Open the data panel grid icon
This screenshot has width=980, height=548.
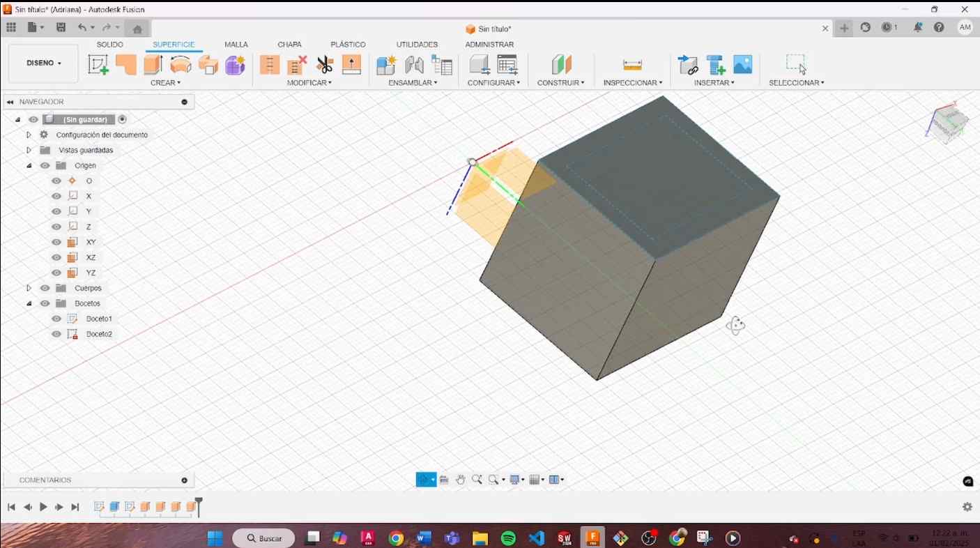11,28
